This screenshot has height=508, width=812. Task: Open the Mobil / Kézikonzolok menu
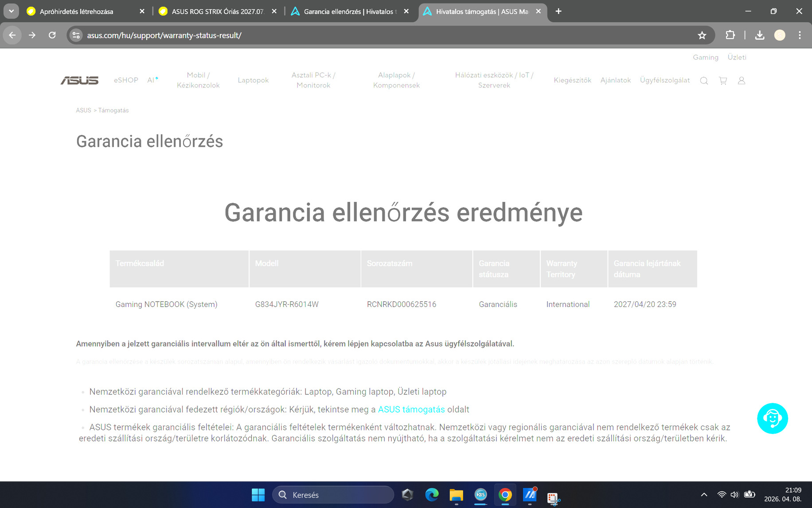(198, 80)
